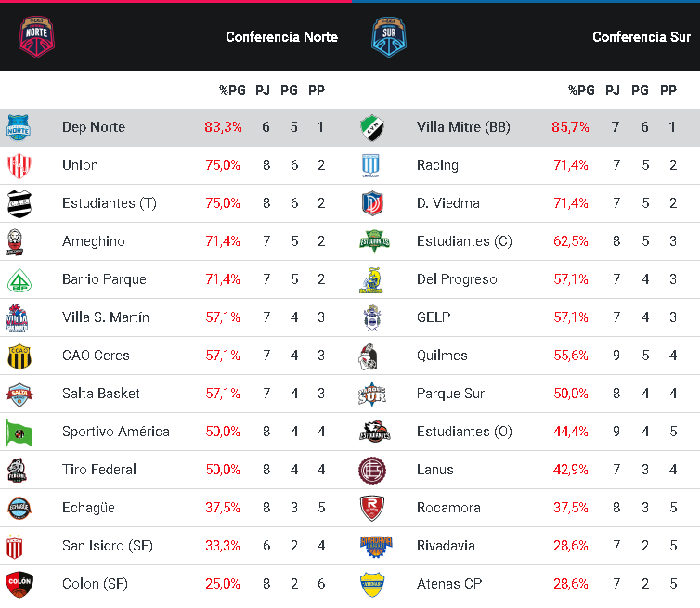
Task: Click the Sportivo América flag logo
Action: coord(19,433)
